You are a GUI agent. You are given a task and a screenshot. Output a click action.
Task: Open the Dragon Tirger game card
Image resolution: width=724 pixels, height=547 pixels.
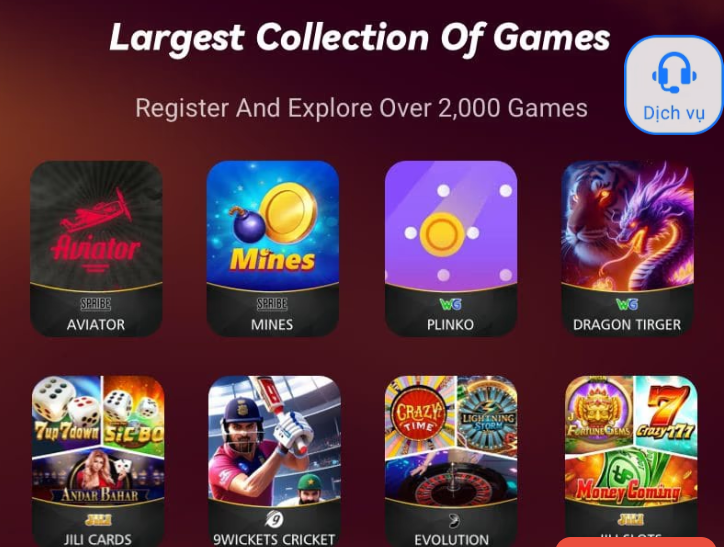click(627, 248)
